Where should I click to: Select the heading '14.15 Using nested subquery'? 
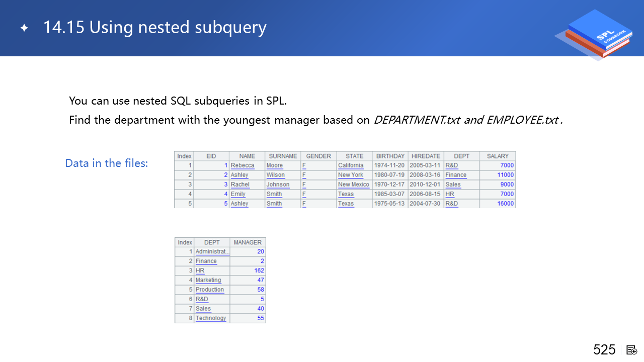(154, 28)
